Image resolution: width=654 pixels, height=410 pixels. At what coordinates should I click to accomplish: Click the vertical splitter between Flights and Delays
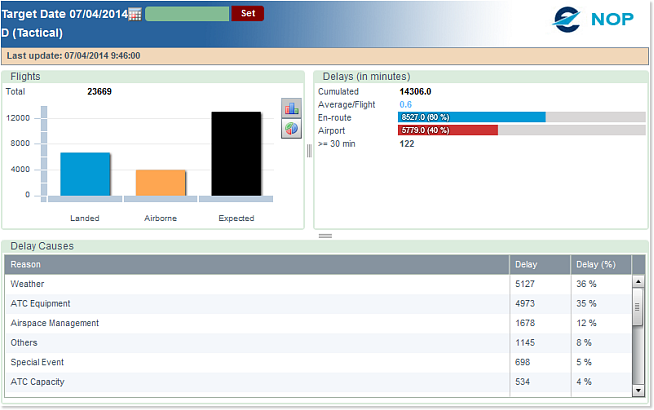309,150
